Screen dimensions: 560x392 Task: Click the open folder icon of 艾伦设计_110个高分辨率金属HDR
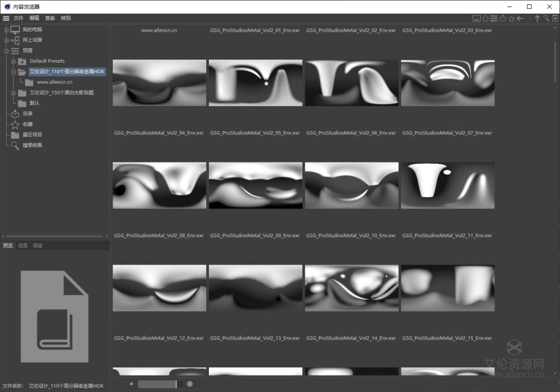tap(22, 72)
